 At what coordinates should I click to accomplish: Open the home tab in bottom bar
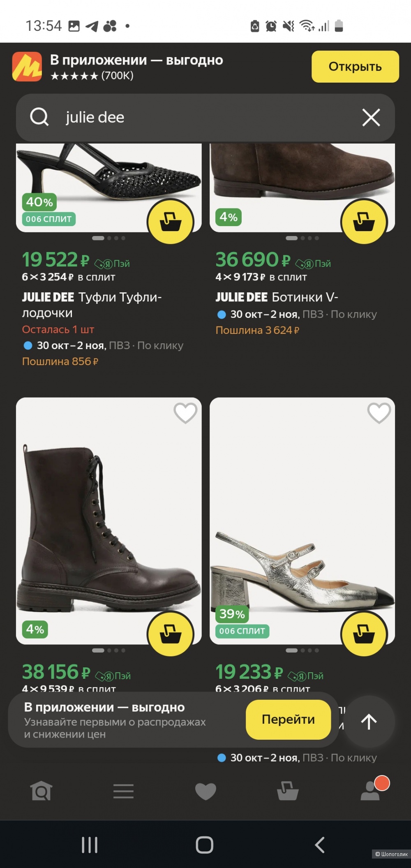pos(41,791)
